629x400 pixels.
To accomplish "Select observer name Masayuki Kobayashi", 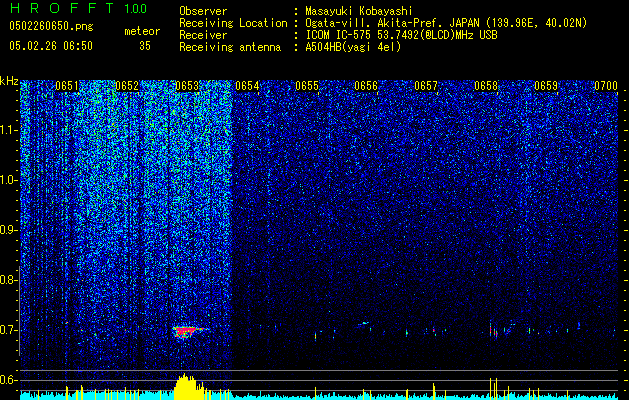I will pos(359,11).
